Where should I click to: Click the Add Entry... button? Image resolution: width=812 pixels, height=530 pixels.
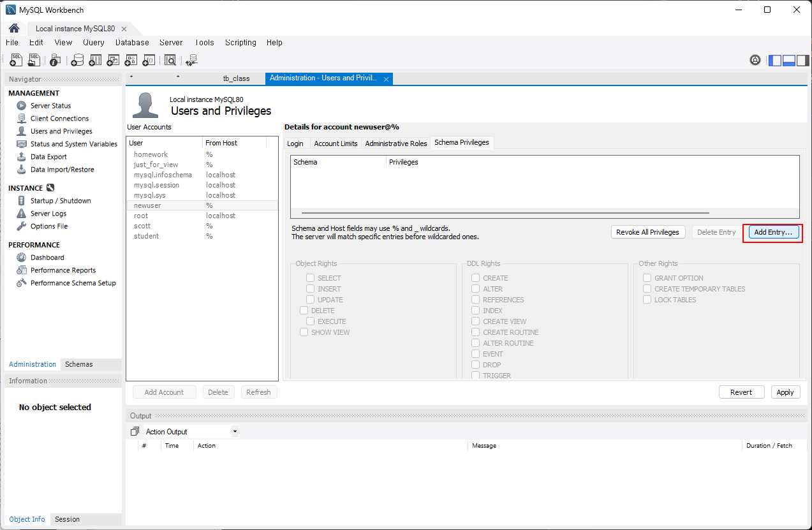(773, 232)
